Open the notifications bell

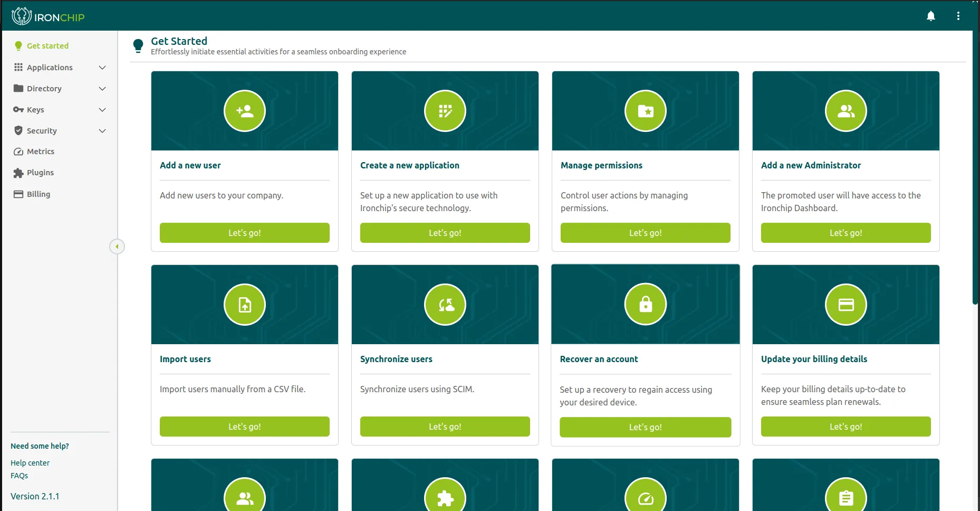[931, 16]
